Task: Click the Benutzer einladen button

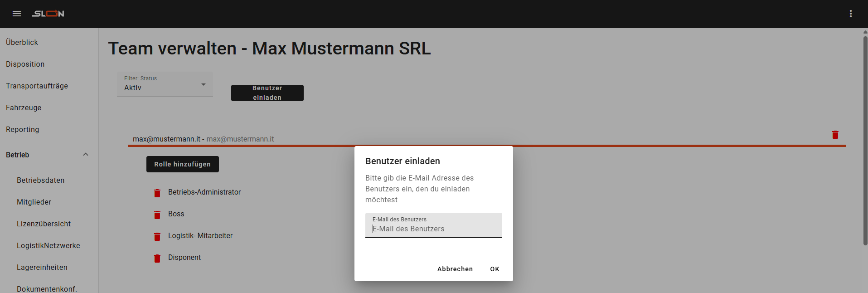Action: 267,93
